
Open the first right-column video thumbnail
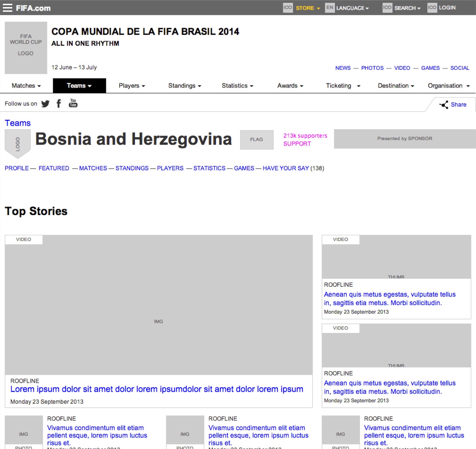[x=396, y=257]
